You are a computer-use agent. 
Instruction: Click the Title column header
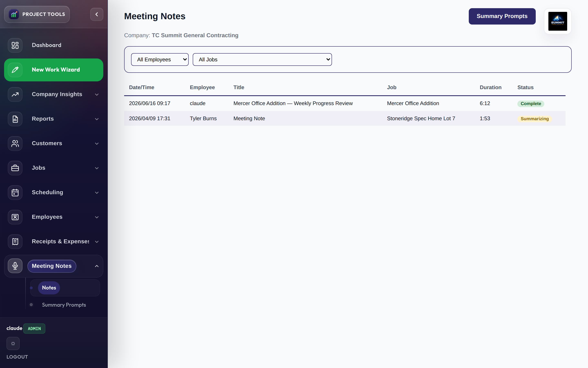(x=239, y=87)
